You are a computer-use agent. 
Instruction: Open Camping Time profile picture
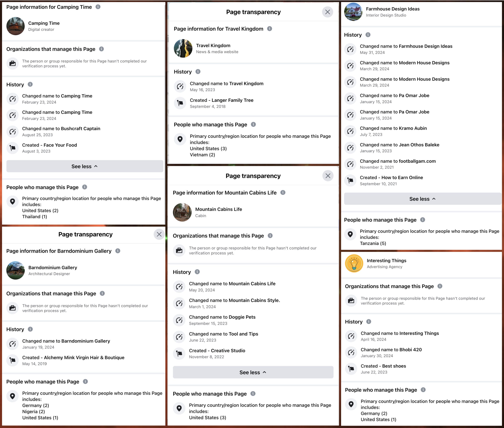[x=15, y=26]
